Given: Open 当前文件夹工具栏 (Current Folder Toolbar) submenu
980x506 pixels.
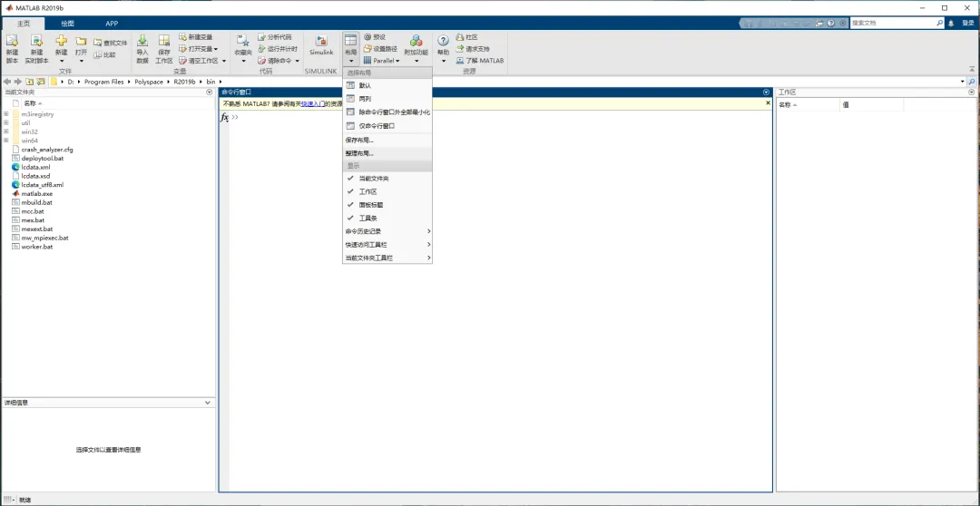Looking at the screenshot, I should [387, 258].
